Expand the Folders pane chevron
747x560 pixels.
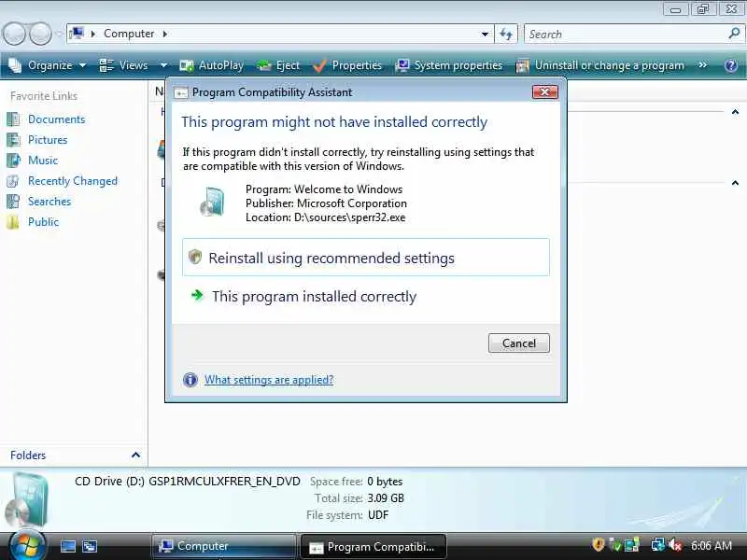135,455
